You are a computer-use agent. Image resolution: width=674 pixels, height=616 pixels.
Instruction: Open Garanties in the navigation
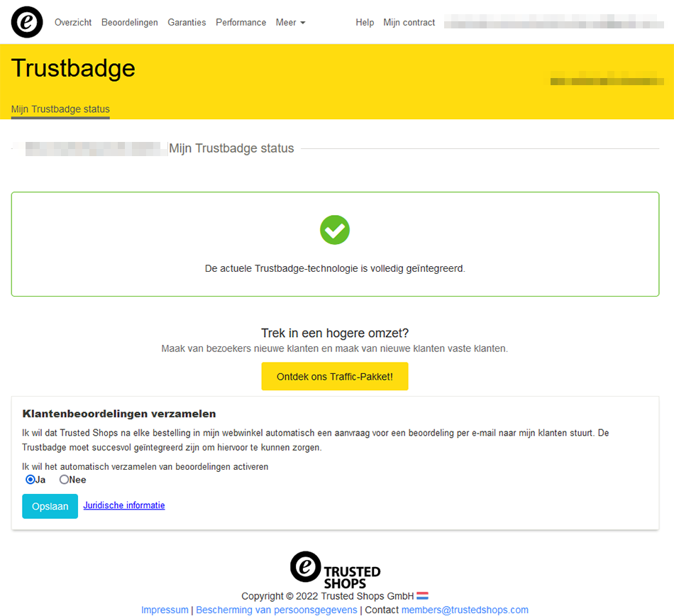pyautogui.click(x=187, y=22)
